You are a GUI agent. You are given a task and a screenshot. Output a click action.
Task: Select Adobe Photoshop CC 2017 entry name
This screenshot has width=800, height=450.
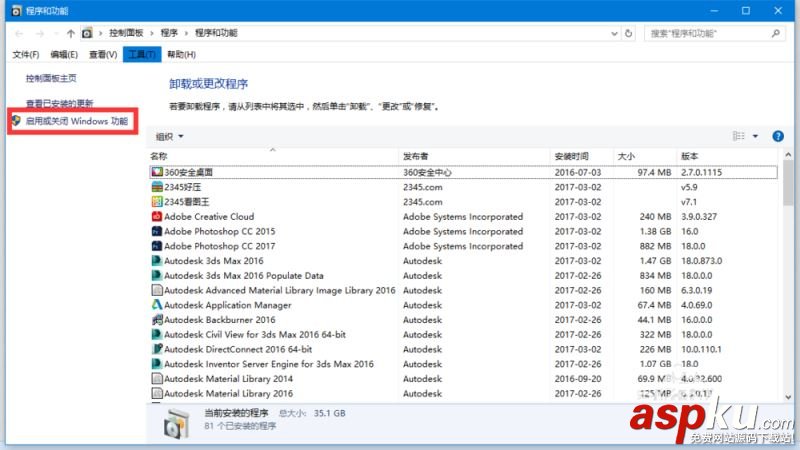[x=219, y=246]
